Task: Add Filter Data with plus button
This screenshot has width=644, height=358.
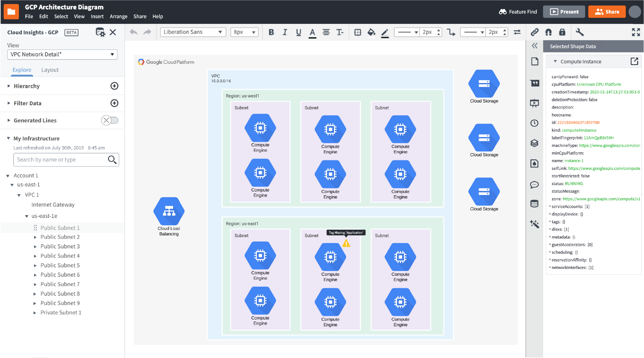Action: point(114,103)
